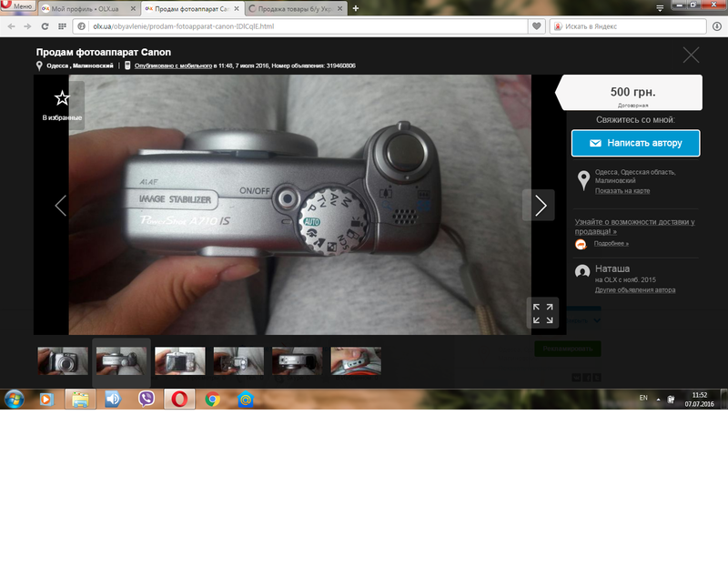Open the Опубликовано с мобильного link

tap(173, 66)
